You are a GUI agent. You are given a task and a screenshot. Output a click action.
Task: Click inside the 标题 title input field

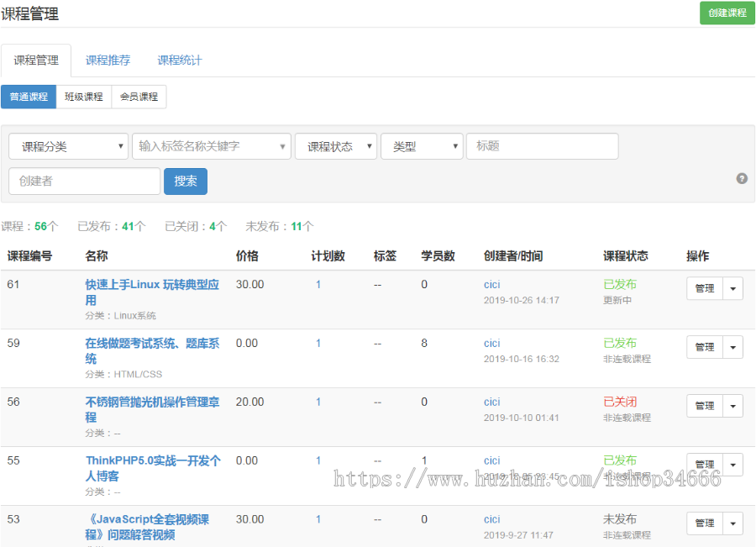(x=542, y=146)
